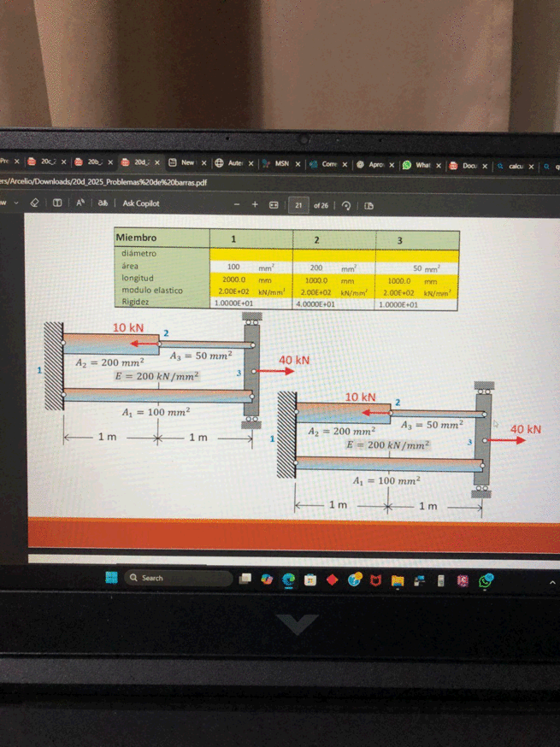Click the 'modulo elastico' row label

[152, 290]
